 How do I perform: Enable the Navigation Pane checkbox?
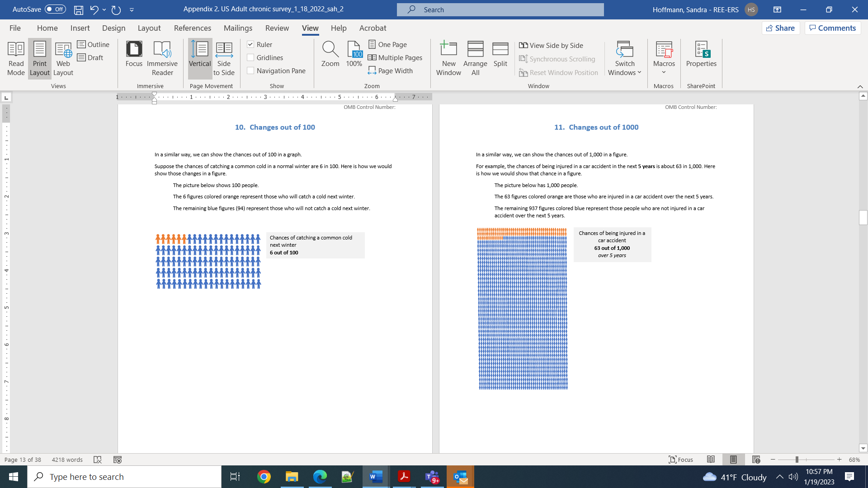click(x=250, y=70)
